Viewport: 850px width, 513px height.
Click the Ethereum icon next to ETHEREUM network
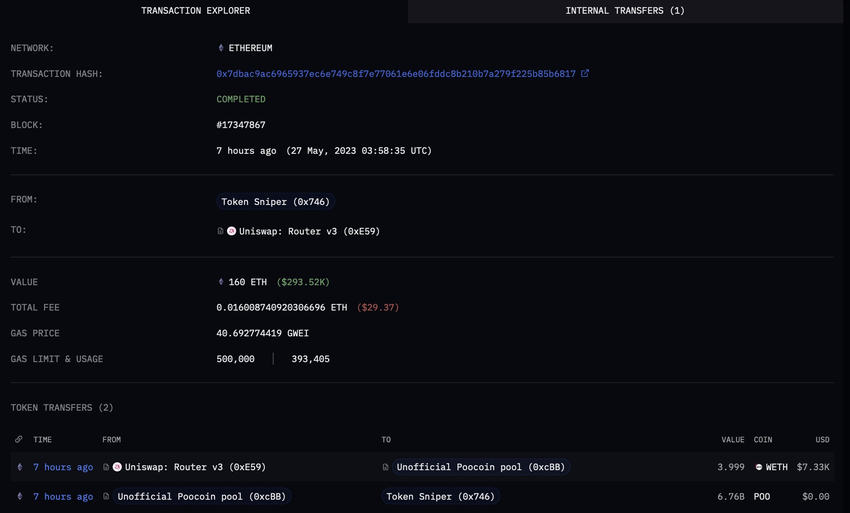coord(221,48)
